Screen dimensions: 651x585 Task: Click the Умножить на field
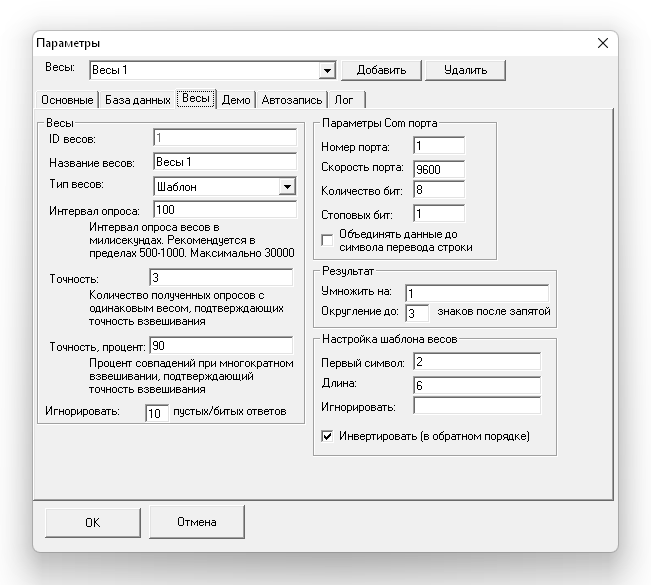click(x=476, y=293)
